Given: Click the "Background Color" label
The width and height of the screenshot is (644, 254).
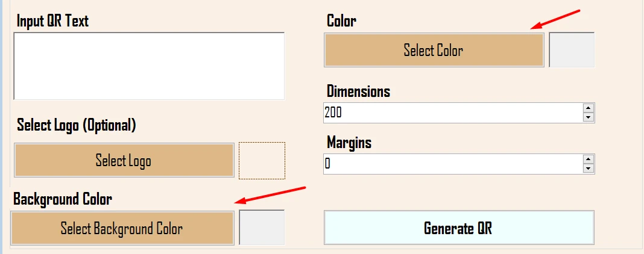Looking at the screenshot, I should (x=63, y=199).
